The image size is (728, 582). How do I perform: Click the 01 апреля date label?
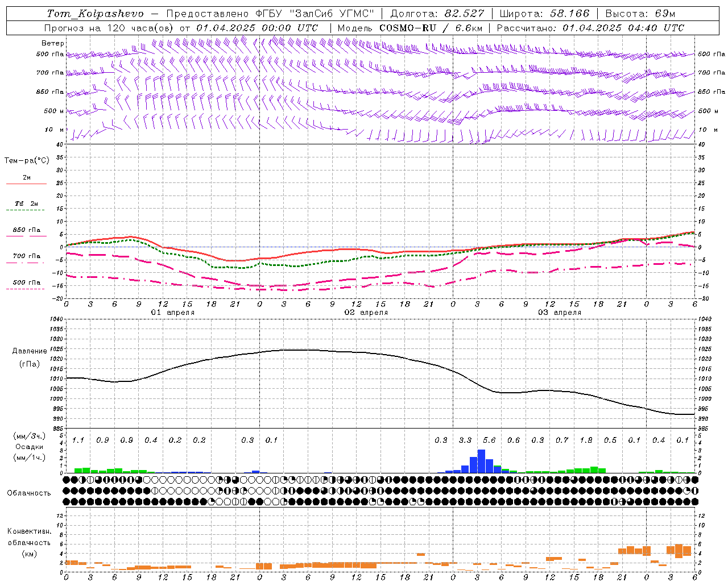[173, 313]
